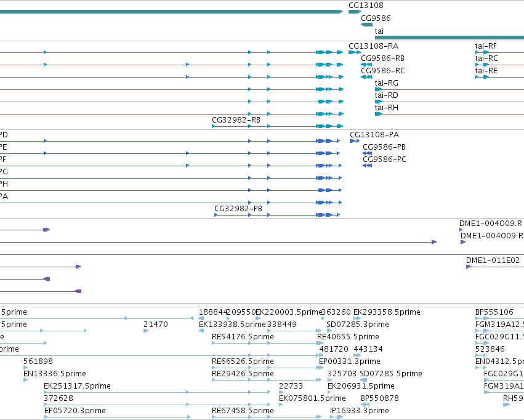Click EST label 363260
Image resolution: width=524 pixels, height=420 pixels.
pos(336,312)
